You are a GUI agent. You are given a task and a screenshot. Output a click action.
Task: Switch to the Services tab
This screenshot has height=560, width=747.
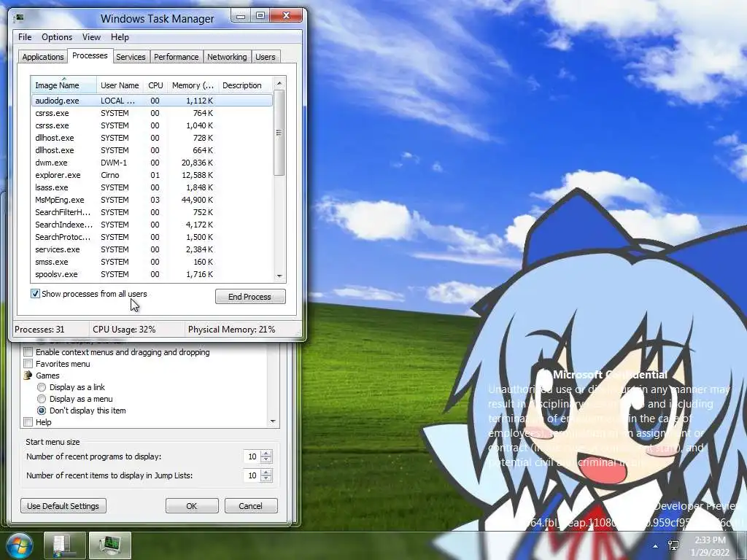click(131, 57)
